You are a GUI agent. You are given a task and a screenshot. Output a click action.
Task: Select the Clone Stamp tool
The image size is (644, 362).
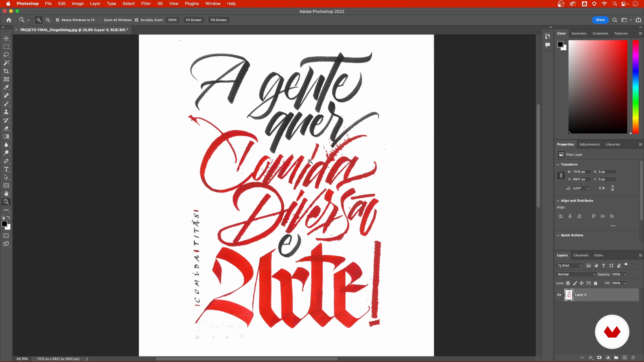(x=6, y=112)
